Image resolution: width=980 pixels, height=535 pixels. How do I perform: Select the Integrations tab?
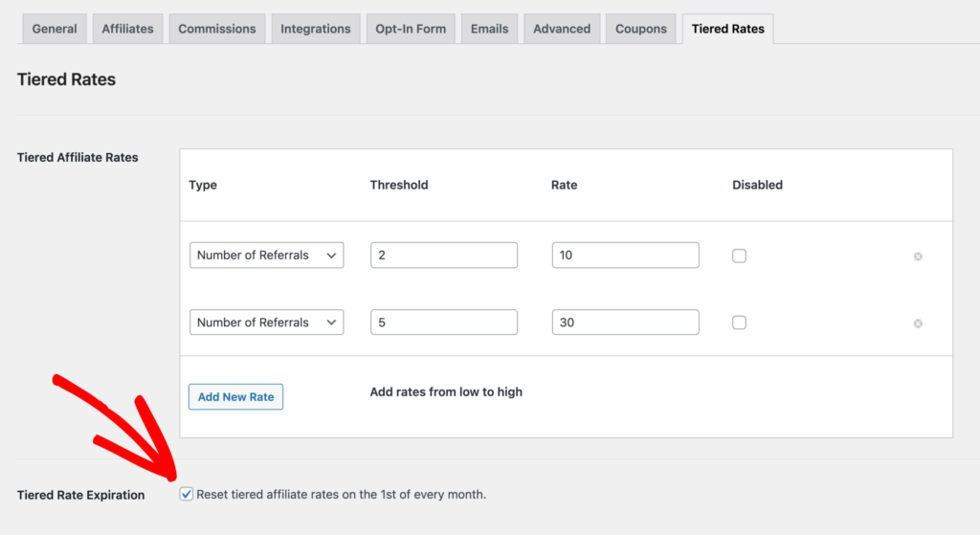pyautogui.click(x=315, y=29)
